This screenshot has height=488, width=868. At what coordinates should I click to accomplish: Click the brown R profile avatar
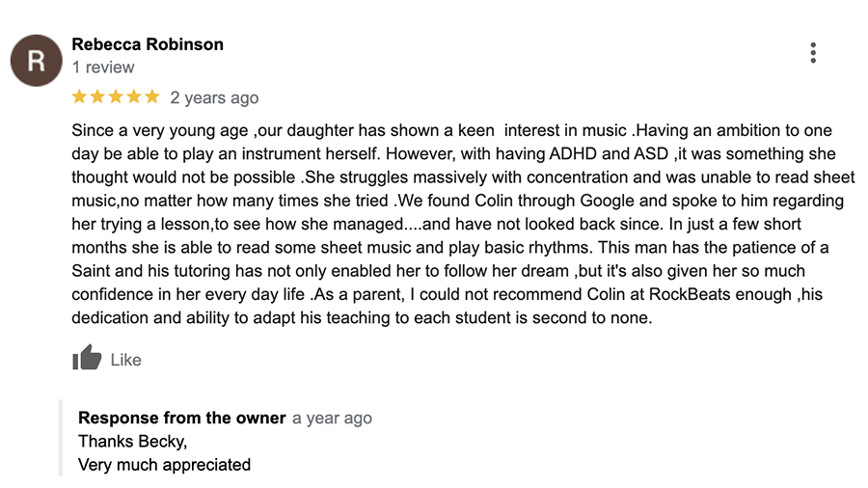coord(37,61)
